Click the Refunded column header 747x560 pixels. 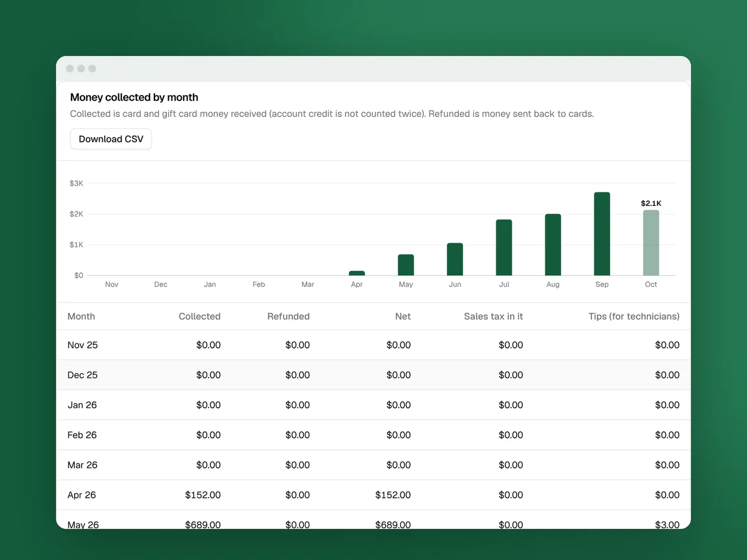coord(289,316)
